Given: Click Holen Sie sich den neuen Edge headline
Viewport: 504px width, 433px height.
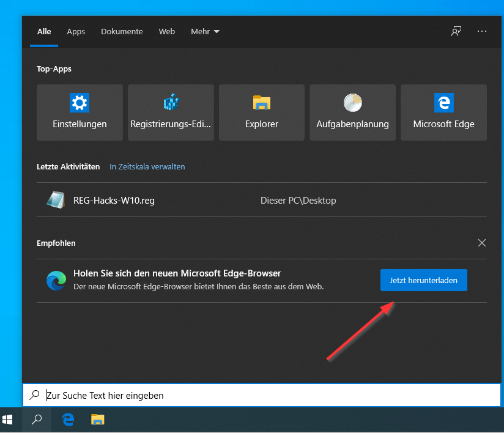Looking at the screenshot, I should click(x=177, y=273).
